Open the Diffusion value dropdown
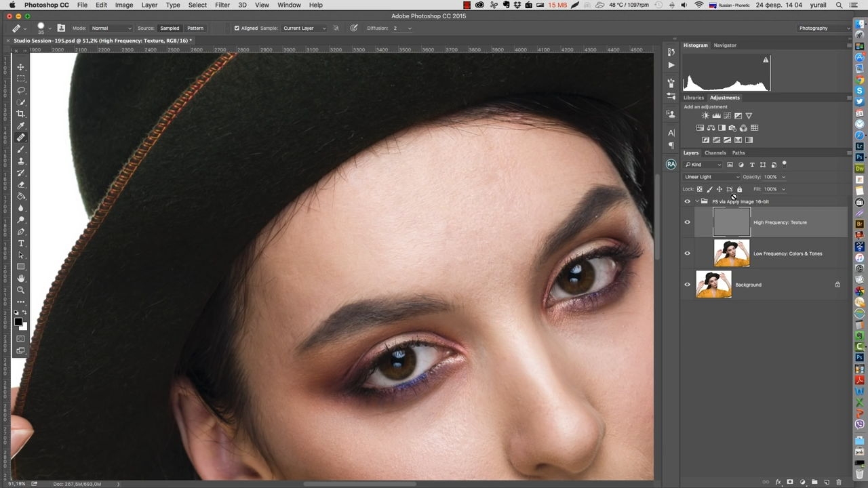 pos(410,28)
